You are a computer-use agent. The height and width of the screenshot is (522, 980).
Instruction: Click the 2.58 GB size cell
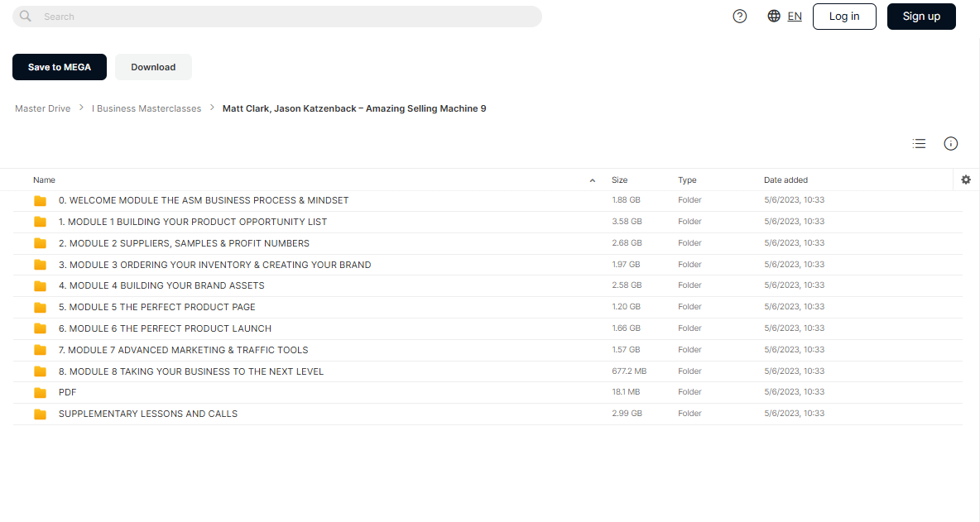627,285
